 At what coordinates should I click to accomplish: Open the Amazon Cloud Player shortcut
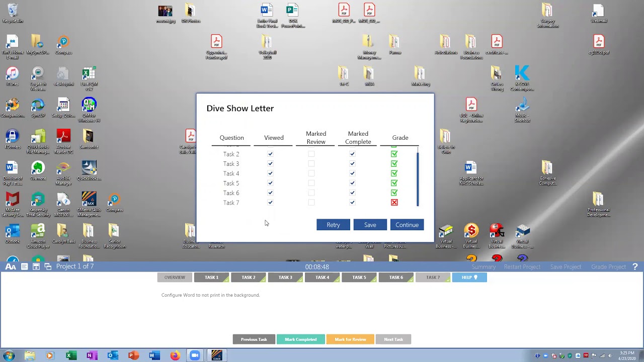point(38,236)
